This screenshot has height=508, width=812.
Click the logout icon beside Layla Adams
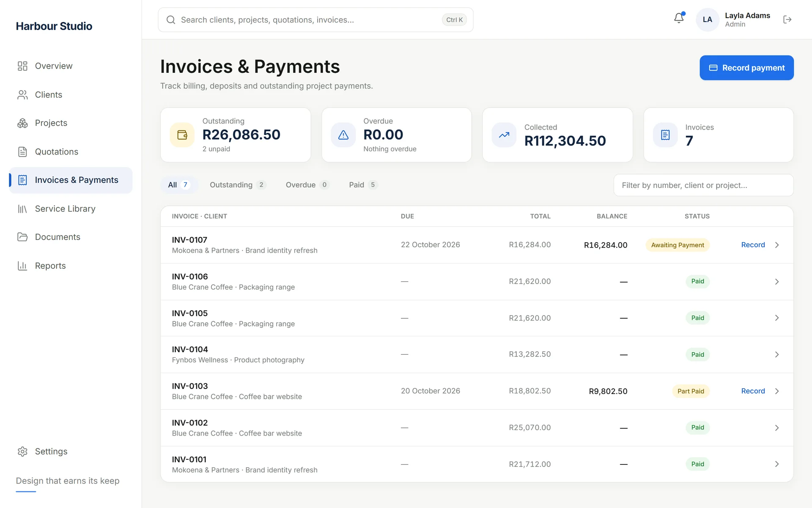787,19
